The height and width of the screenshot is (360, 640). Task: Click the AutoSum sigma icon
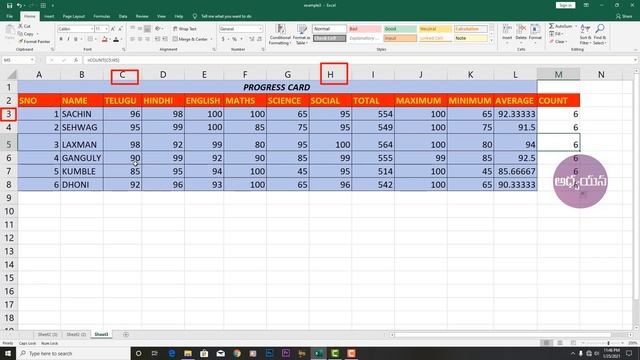pos(551,26)
